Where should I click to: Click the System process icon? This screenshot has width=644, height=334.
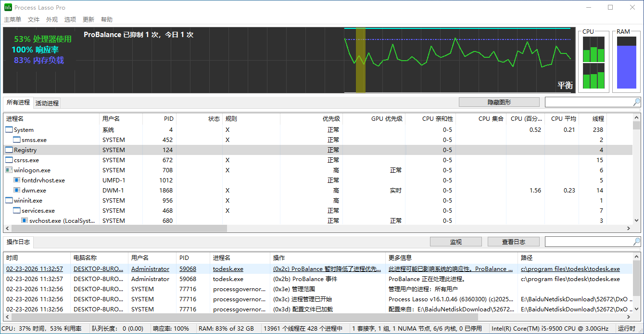pos(9,130)
